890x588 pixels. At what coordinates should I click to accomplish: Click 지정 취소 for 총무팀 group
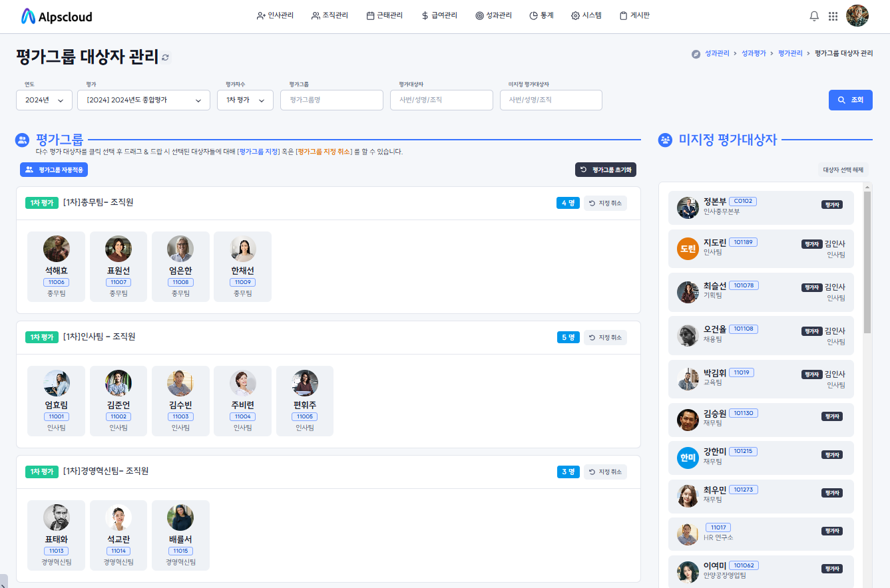point(605,203)
